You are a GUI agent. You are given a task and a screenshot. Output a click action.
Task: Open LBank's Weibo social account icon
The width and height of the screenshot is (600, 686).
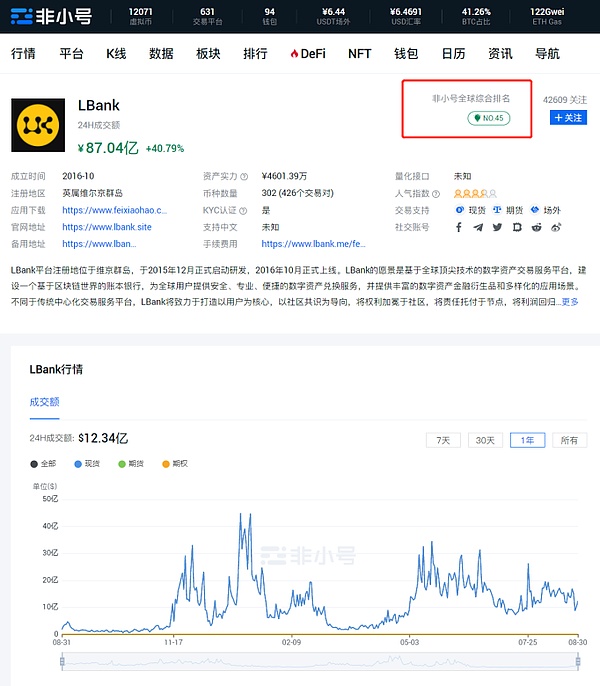coord(556,227)
